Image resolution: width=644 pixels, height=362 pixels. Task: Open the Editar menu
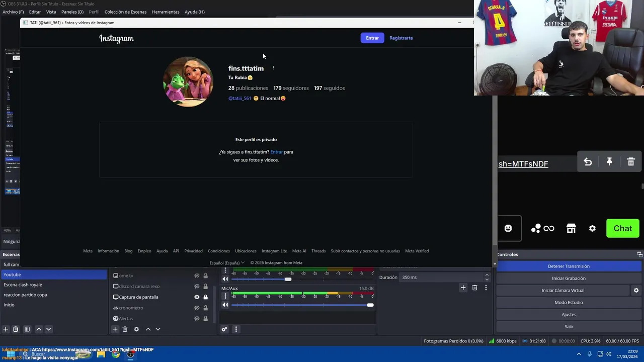(x=35, y=12)
